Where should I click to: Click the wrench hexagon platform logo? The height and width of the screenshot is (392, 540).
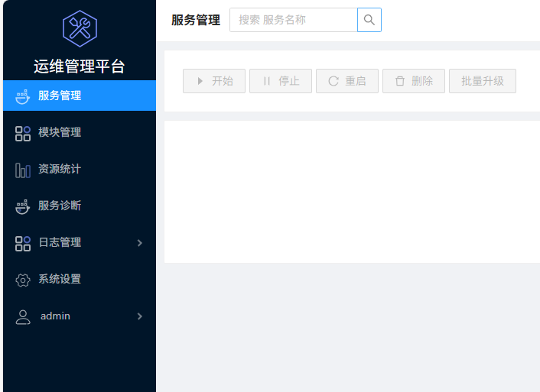click(80, 28)
